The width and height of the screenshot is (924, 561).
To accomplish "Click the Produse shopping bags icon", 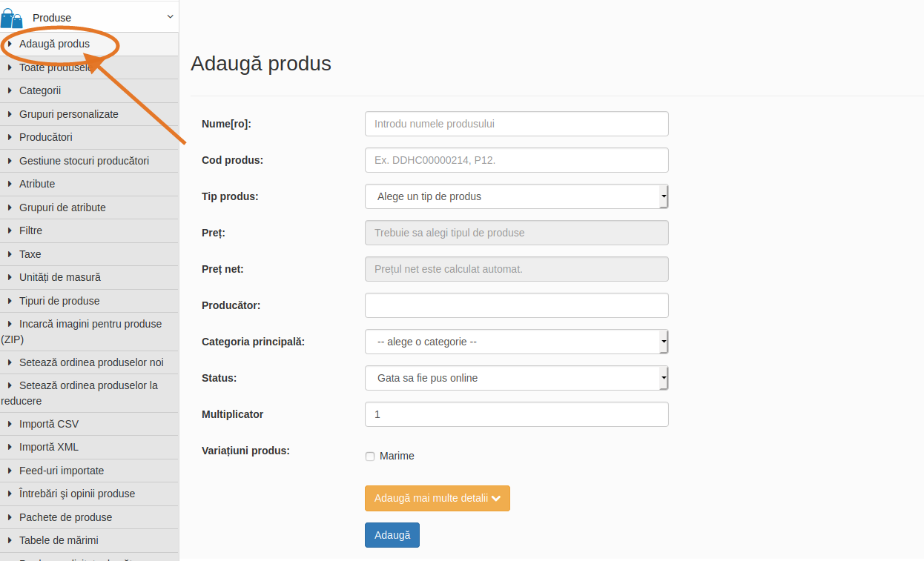I will tap(12, 18).
